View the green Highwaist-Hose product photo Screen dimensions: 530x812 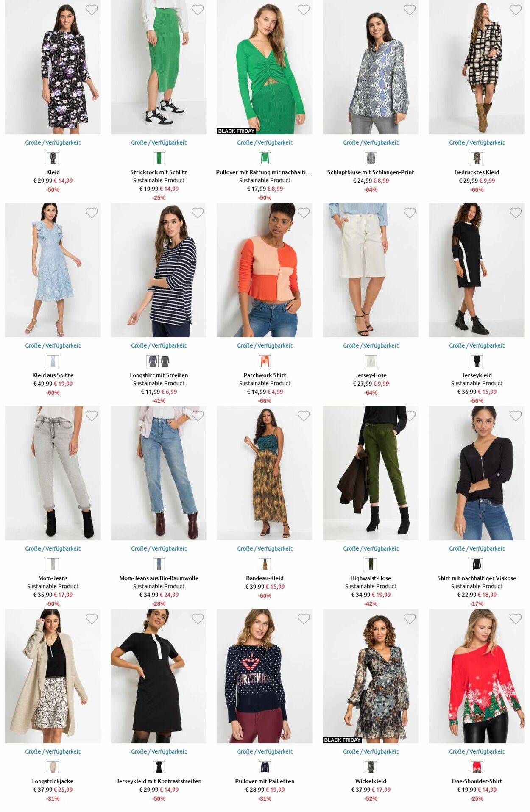coord(371,473)
